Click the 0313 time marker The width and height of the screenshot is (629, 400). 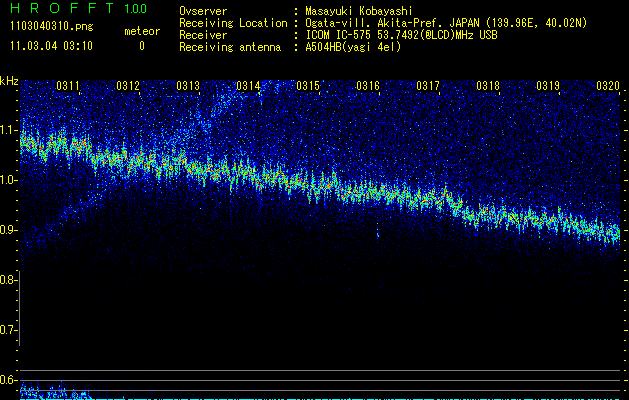click(188, 86)
